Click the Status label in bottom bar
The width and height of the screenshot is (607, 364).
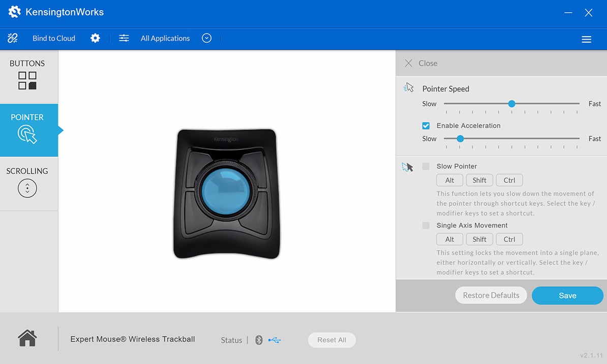231,341
